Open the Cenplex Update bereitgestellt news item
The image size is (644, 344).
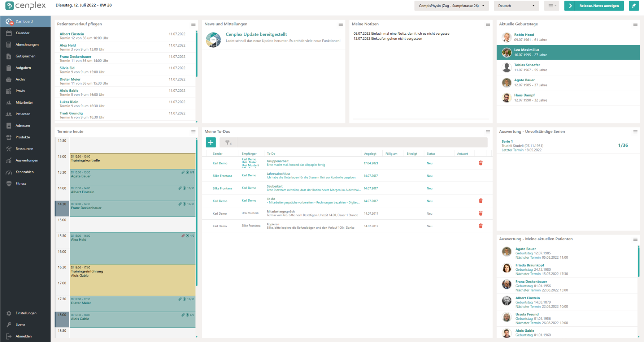256,34
